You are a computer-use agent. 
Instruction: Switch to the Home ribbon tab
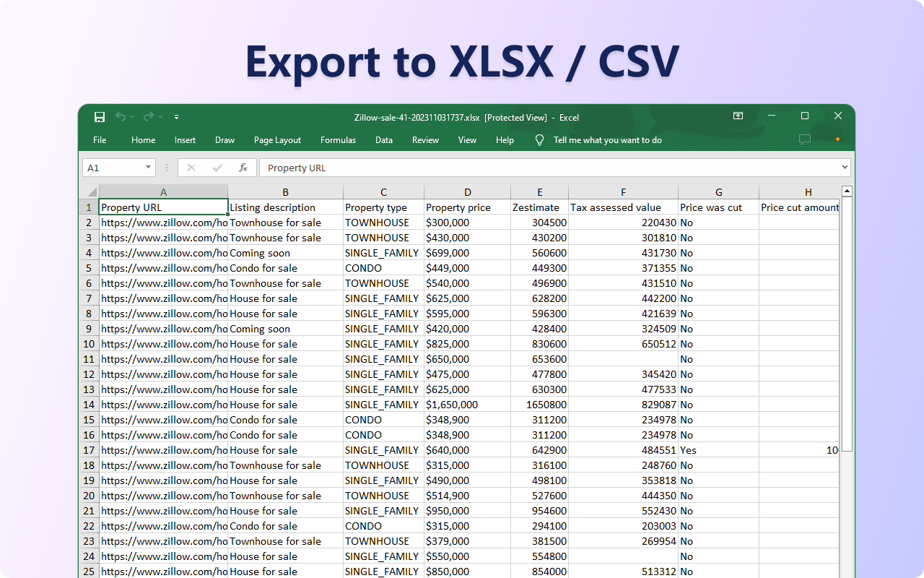click(x=143, y=140)
